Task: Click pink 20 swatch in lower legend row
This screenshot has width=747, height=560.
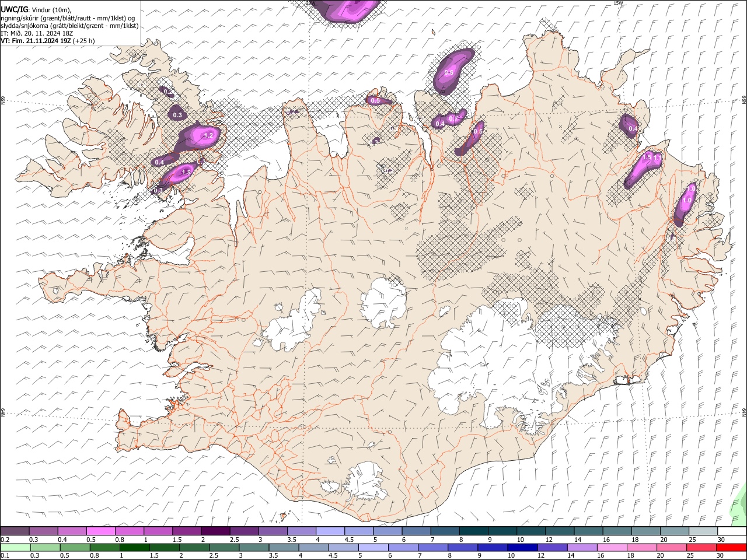Action: click(671, 547)
